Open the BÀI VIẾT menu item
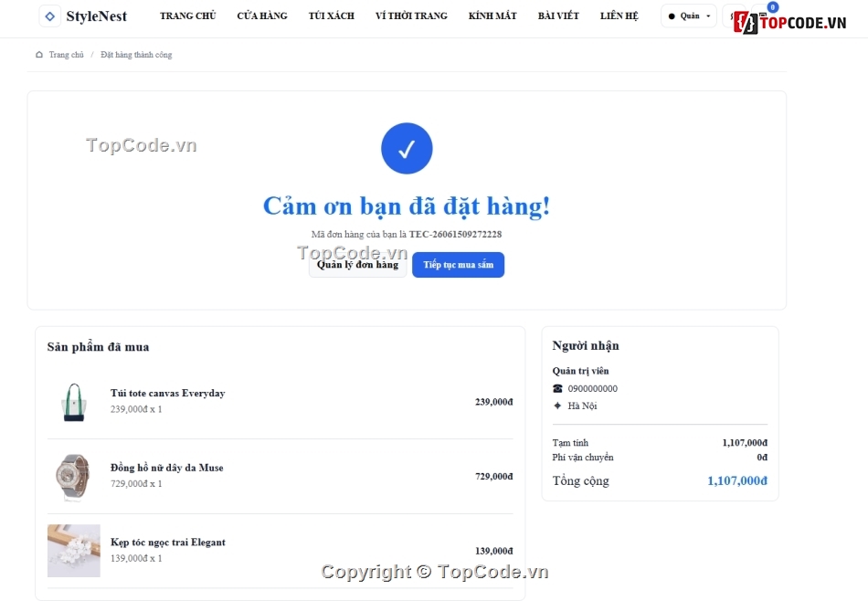The image size is (868, 601). (558, 16)
